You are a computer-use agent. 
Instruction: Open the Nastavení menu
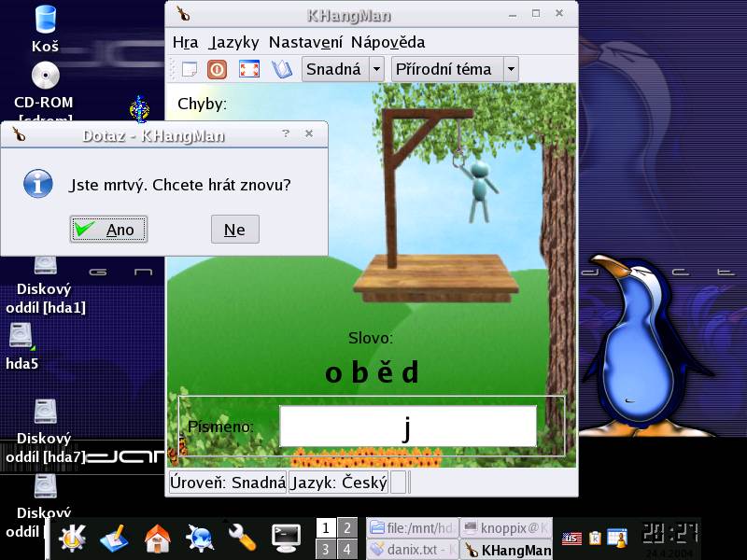pyautogui.click(x=305, y=42)
